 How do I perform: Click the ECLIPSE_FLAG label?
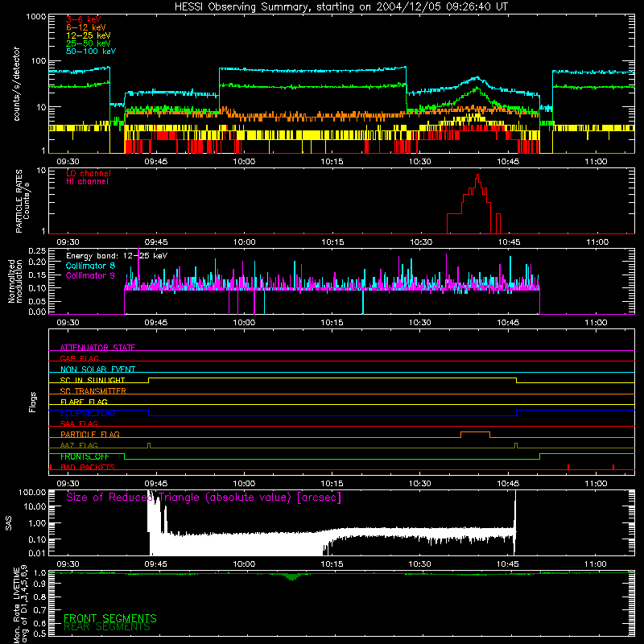(88, 413)
